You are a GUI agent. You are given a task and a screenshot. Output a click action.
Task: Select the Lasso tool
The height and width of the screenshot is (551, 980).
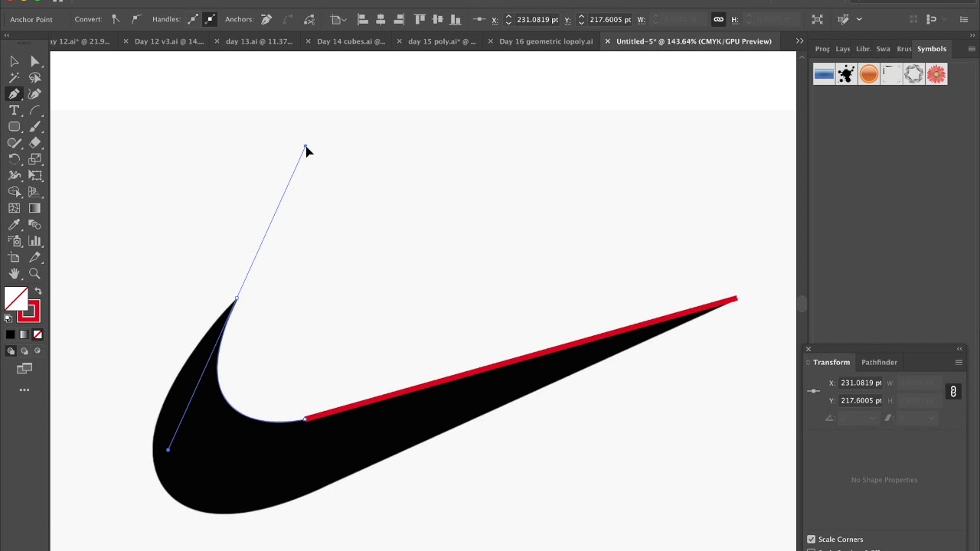coord(34,77)
